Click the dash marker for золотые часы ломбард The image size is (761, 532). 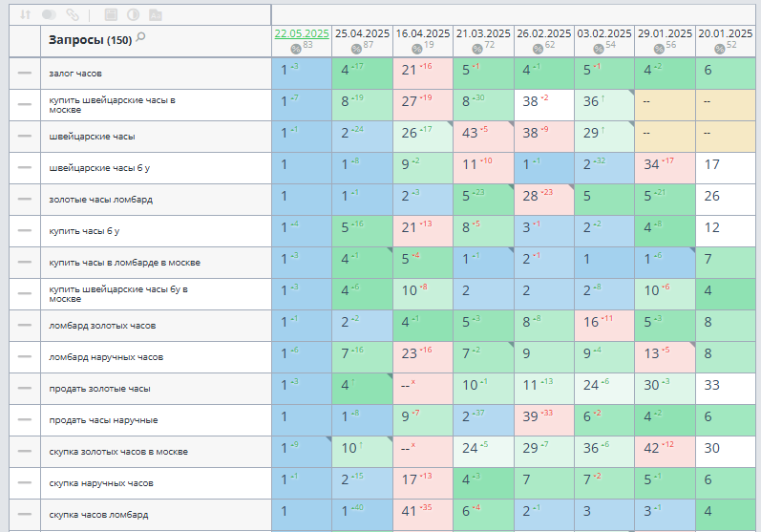pos(25,199)
